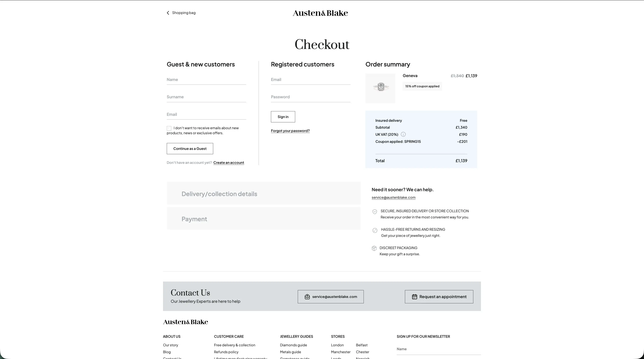Tick the no marketing emails checkbox
644x359 pixels.
pos(169,128)
